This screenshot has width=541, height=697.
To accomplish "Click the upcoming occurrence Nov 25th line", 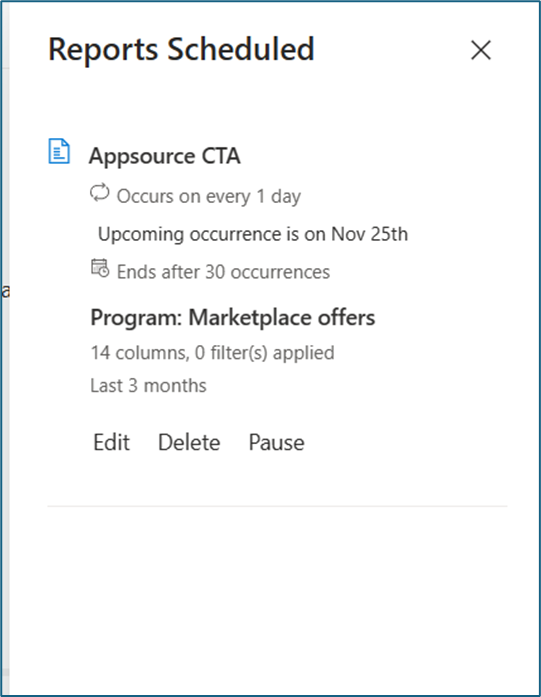I will 252,234.
